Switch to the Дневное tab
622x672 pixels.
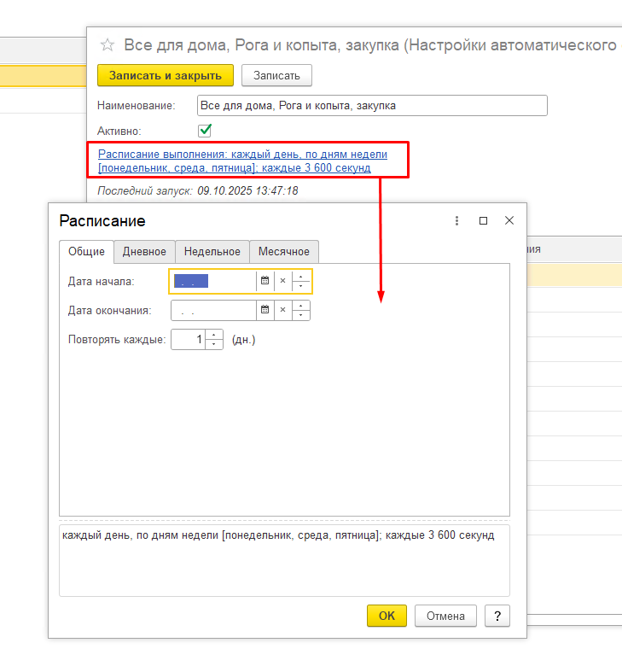tap(144, 252)
